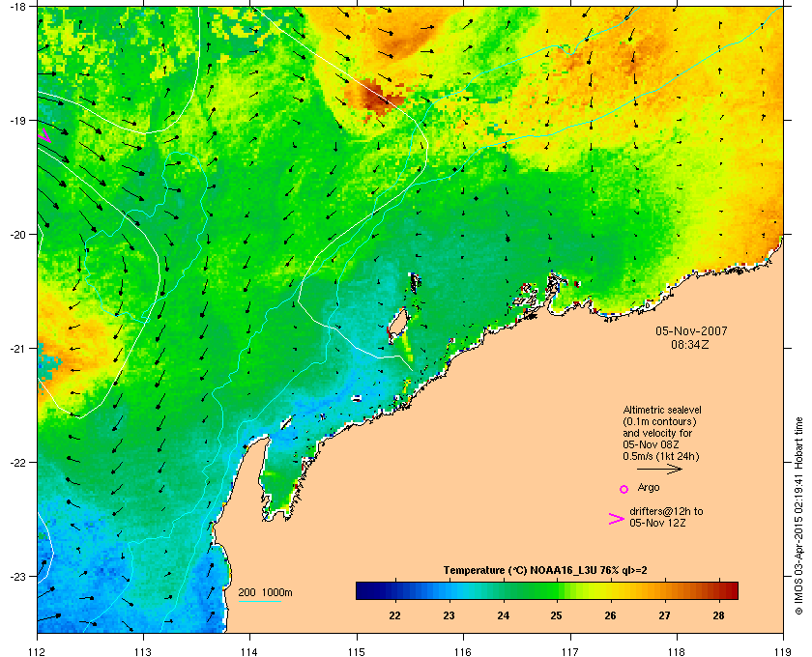Click the colorbar tick label 27
The image size is (812, 657).
(x=664, y=615)
